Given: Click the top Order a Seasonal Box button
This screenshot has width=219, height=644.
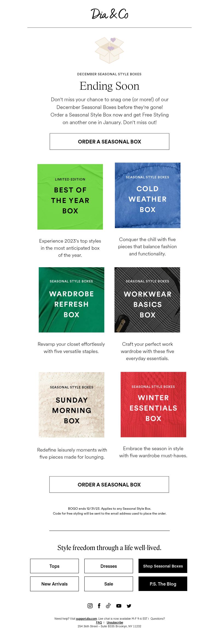Looking at the screenshot, I should tap(109, 142).
